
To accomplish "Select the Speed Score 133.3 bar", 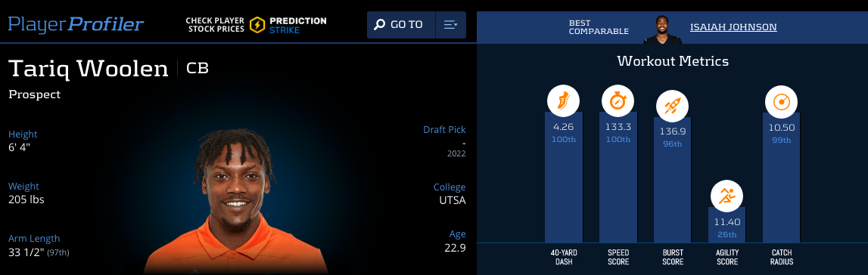I will (x=618, y=178).
